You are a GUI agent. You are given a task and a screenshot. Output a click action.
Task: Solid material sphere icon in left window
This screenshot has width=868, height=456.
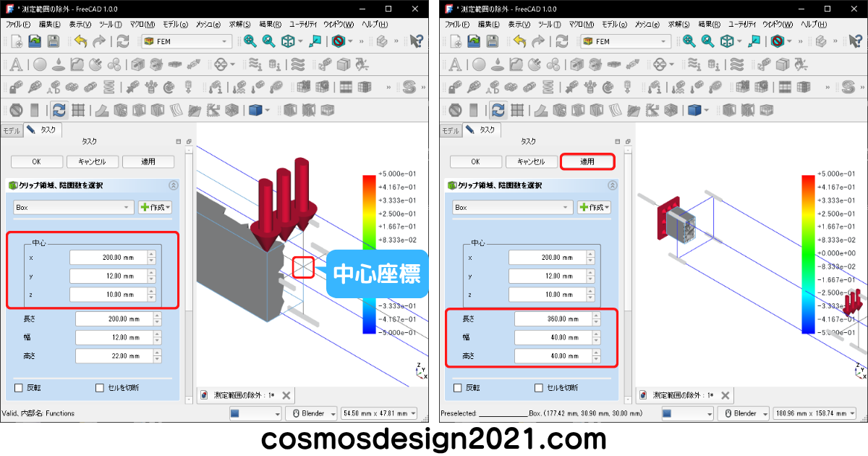(41, 64)
